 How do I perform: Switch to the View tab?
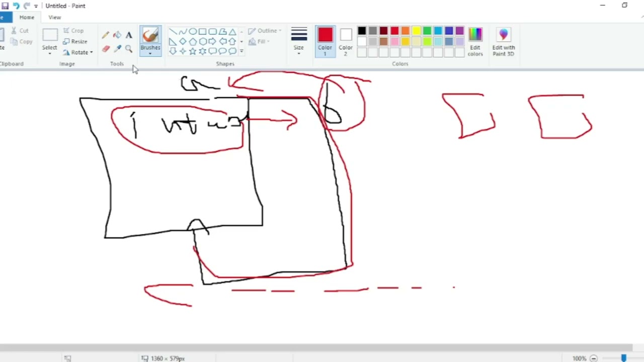pos(55,17)
